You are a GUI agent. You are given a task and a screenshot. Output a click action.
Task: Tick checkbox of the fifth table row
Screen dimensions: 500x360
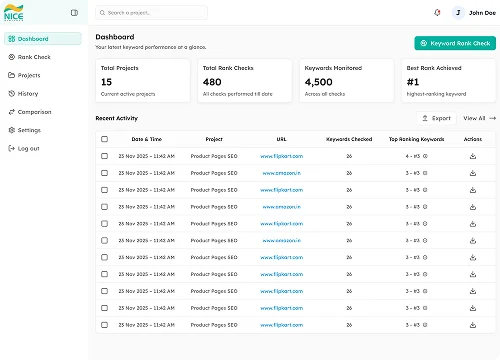pyautogui.click(x=104, y=224)
